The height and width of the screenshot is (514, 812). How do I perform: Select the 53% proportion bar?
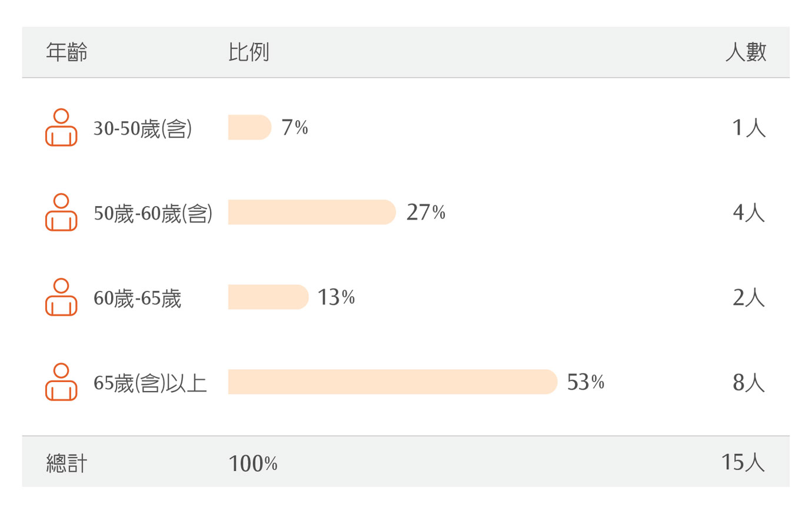(x=392, y=382)
